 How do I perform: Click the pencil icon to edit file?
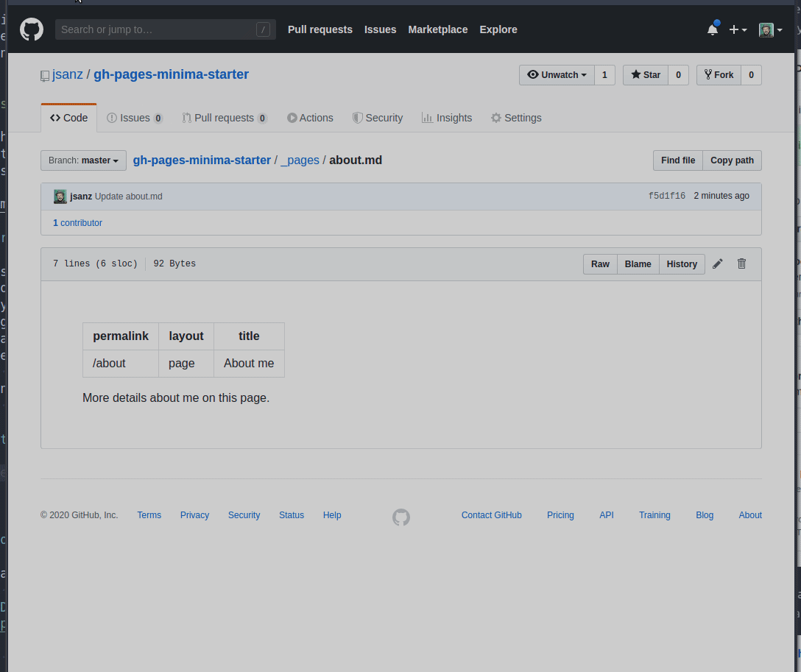pos(718,264)
